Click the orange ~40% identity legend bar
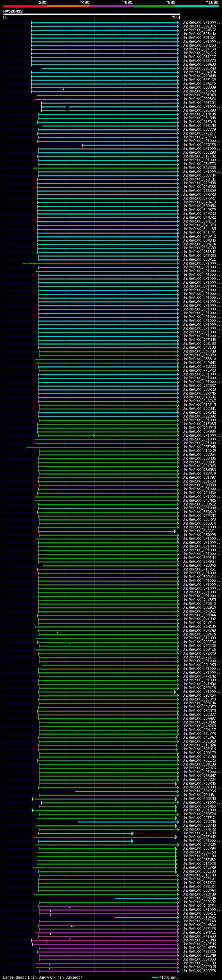Viewport: 222px width, 980px height. coord(68,6)
